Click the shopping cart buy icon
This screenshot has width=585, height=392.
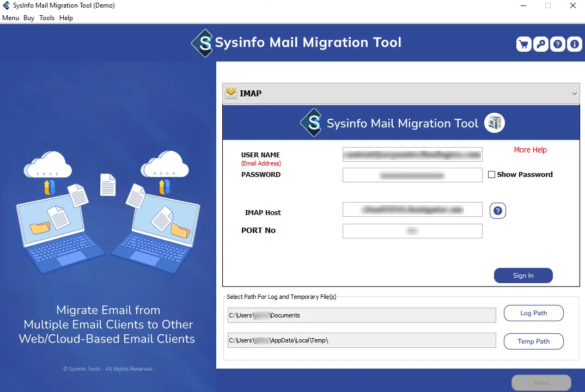point(524,45)
